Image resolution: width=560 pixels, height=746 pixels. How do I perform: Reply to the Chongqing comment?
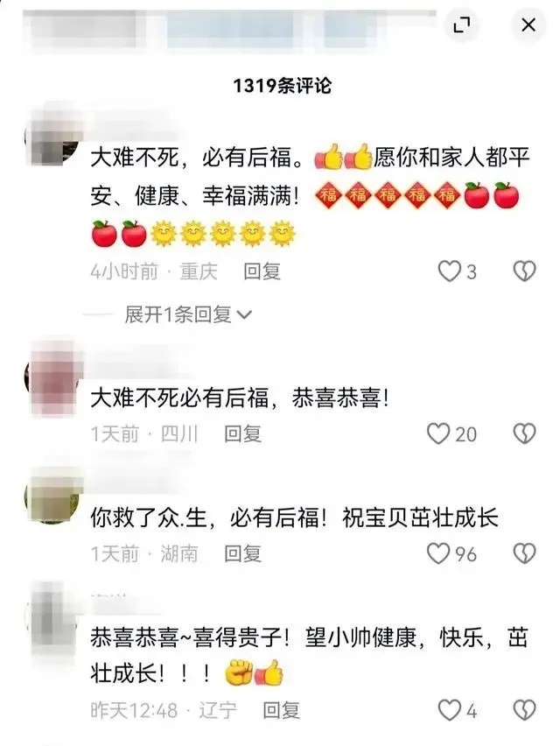tap(262, 271)
